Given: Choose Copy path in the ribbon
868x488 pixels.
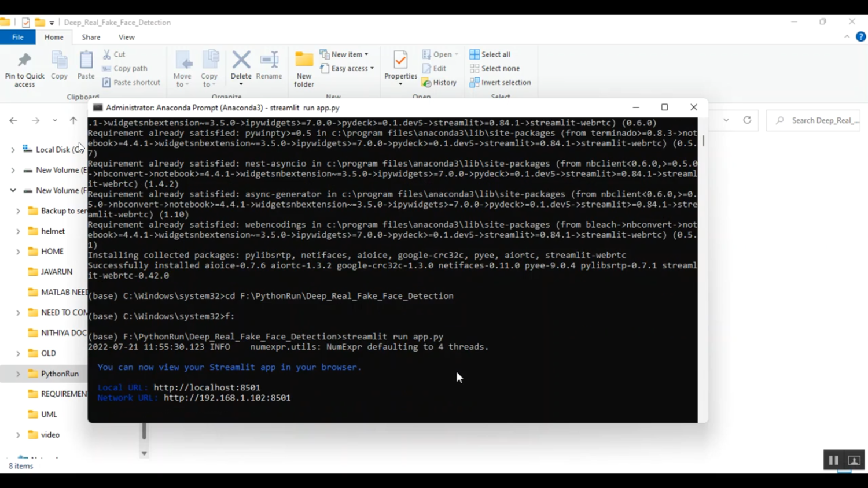Looking at the screenshot, I should [125, 68].
